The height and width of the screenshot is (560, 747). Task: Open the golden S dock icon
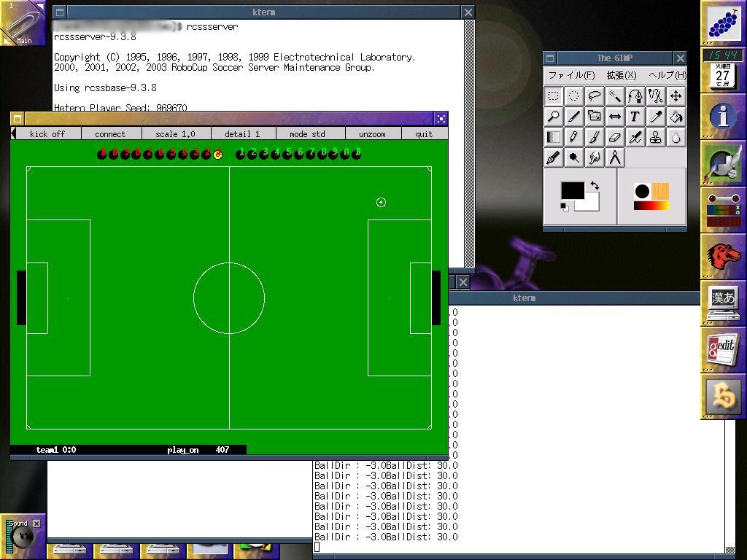pyautogui.click(x=723, y=396)
